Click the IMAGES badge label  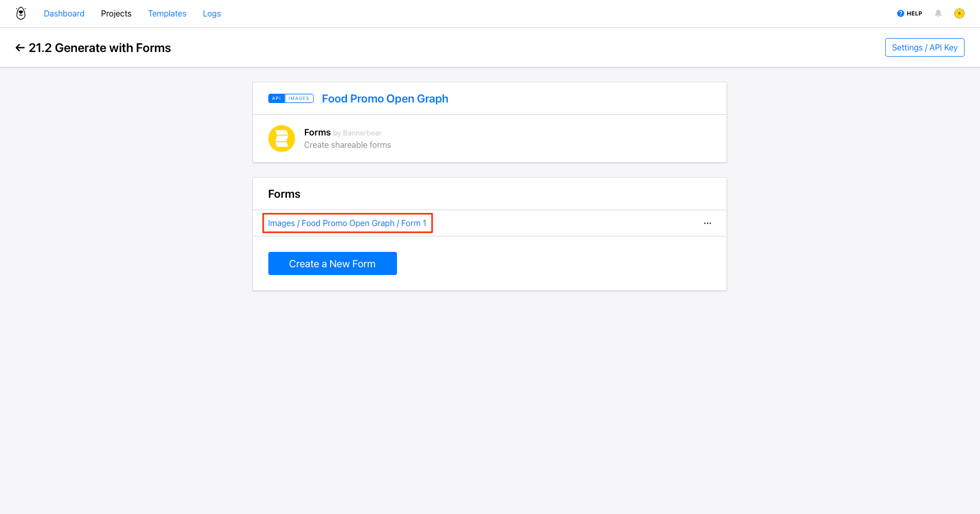click(299, 98)
